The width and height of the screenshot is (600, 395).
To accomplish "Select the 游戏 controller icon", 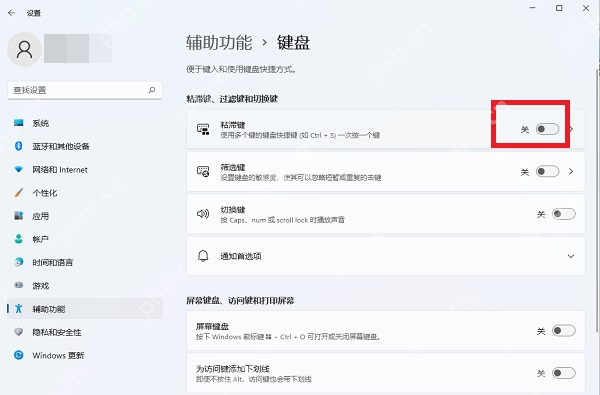I will 18,285.
